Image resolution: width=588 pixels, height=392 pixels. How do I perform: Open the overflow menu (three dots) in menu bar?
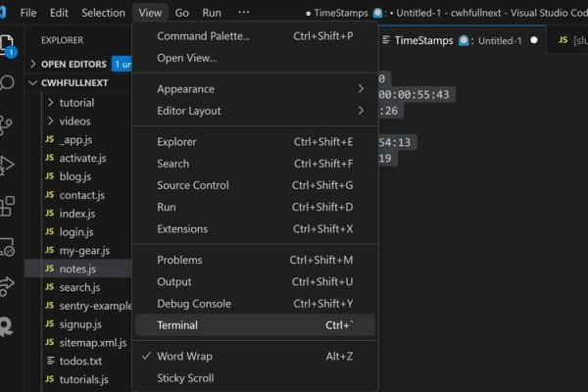(x=244, y=13)
